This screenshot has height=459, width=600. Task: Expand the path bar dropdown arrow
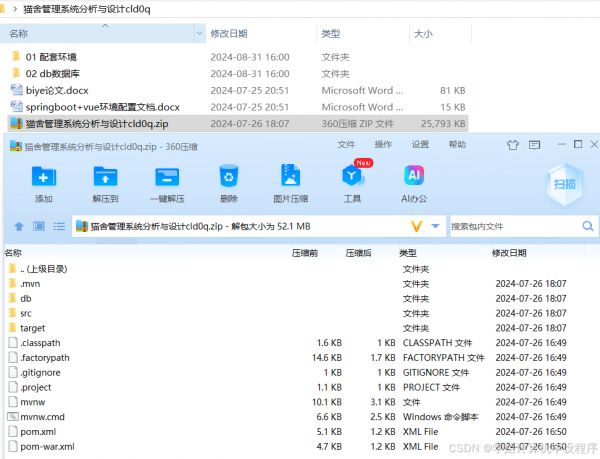[435, 226]
